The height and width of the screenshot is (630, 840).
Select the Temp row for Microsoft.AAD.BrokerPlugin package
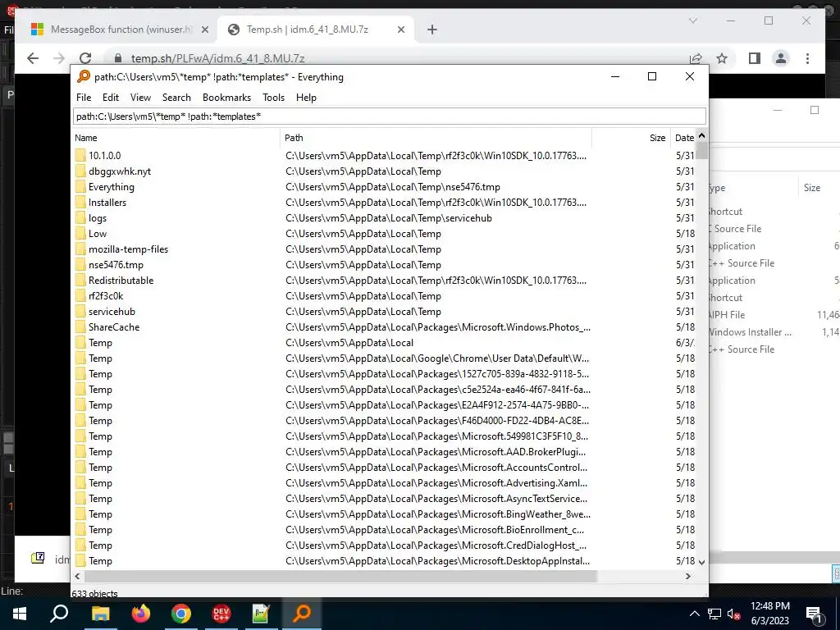(384, 452)
